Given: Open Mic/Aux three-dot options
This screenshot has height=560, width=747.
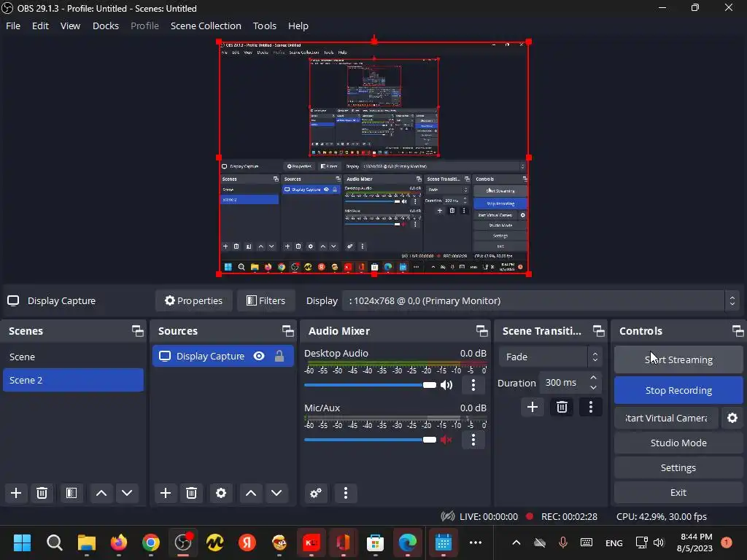Looking at the screenshot, I should 473,440.
